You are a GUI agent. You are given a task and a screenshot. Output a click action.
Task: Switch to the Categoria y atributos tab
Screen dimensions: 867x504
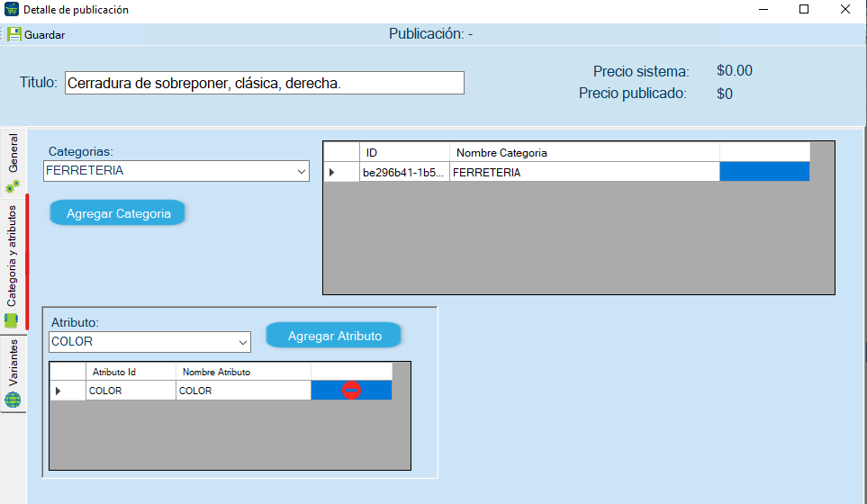pos(13,265)
